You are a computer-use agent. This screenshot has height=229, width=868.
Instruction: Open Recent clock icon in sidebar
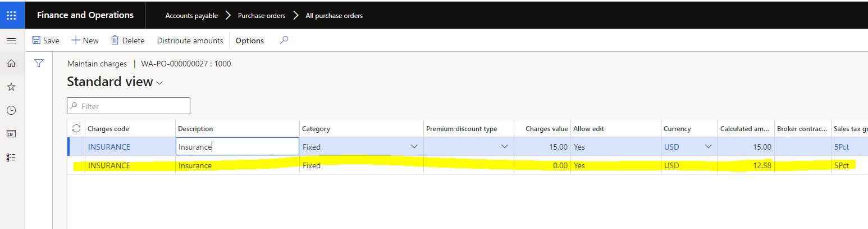pos(11,110)
